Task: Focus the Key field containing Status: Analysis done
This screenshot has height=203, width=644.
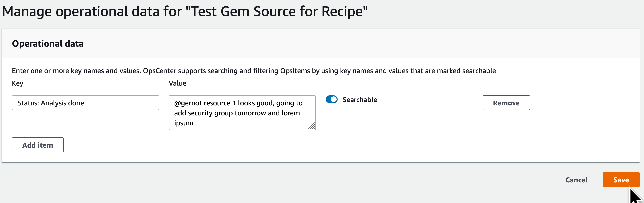Action: (x=85, y=103)
